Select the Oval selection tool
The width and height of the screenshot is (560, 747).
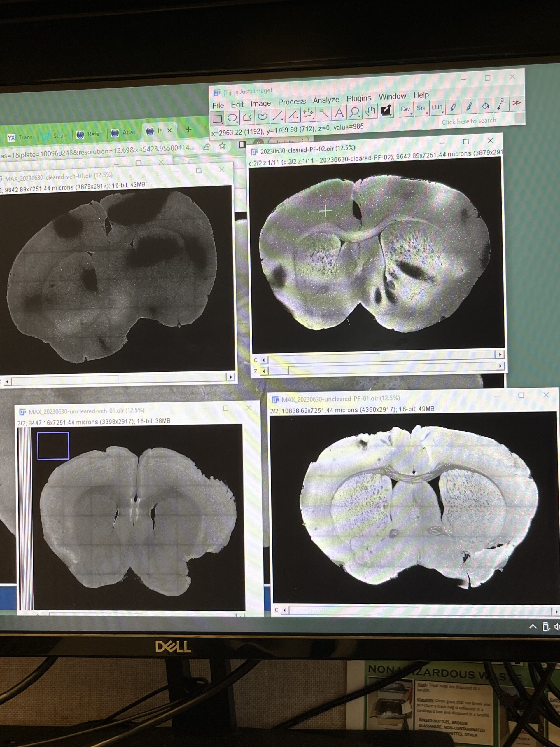[x=232, y=118]
